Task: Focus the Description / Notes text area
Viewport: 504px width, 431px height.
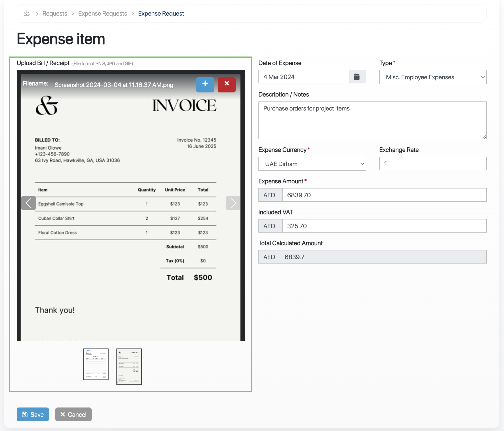Action: click(372, 120)
